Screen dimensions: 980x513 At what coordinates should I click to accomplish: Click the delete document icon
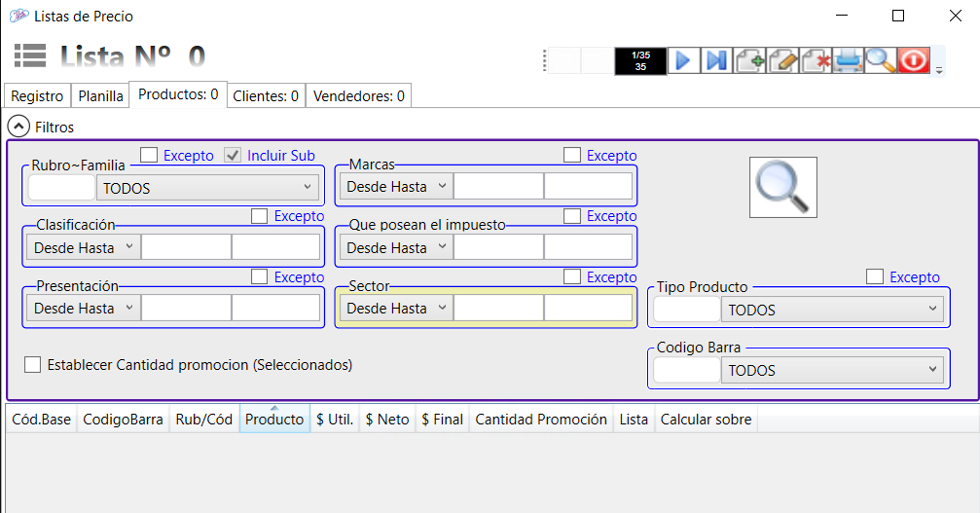816,60
